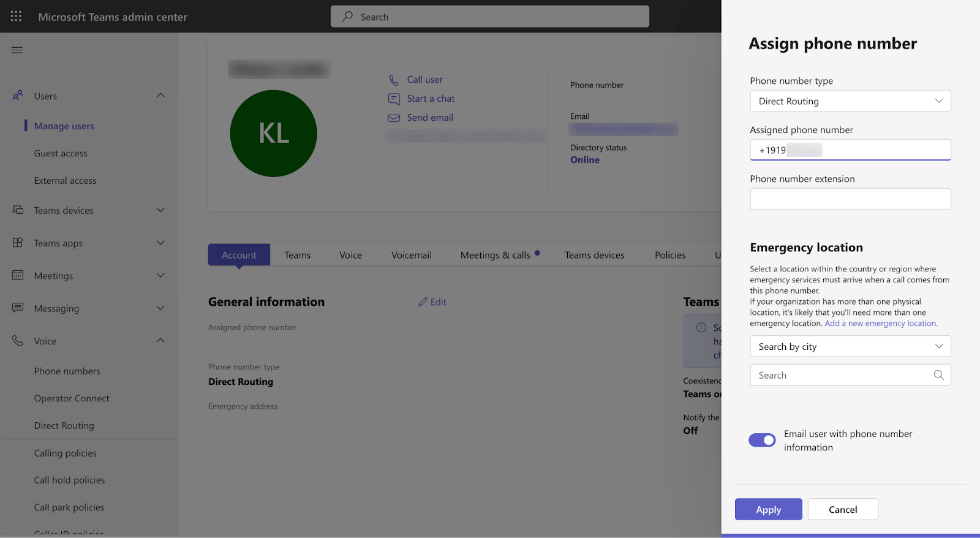
Task: Open Call hold policies in sidebar
Action: tap(69, 480)
